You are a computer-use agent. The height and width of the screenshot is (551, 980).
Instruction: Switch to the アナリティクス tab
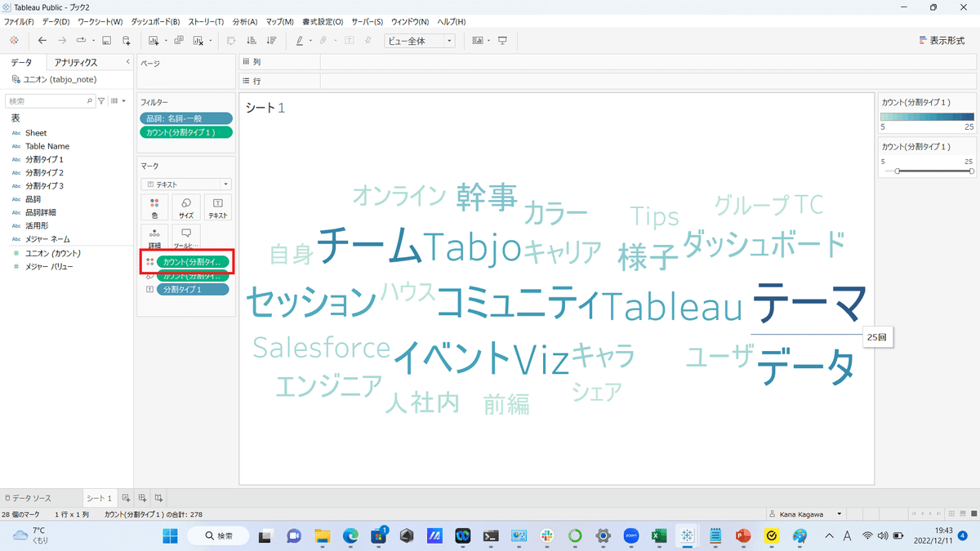tap(76, 62)
